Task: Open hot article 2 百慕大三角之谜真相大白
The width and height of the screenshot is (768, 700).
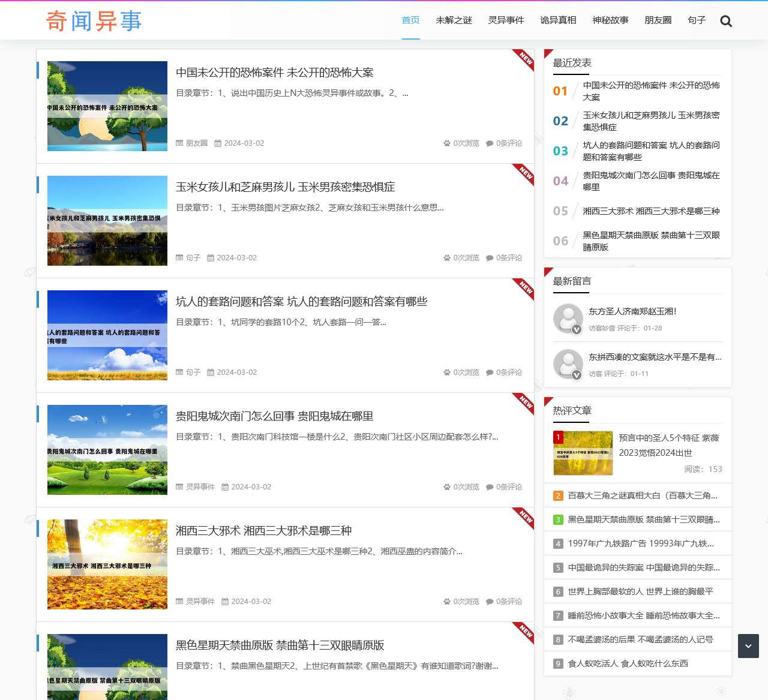Action: pos(643,495)
